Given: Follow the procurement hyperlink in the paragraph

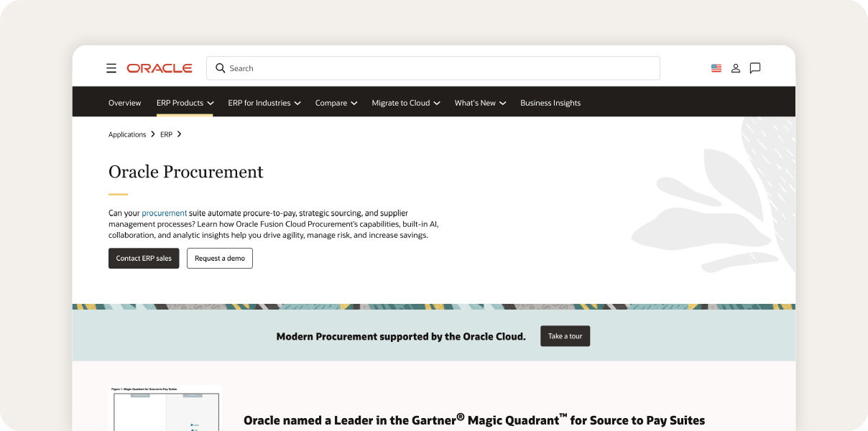Looking at the screenshot, I should (165, 213).
